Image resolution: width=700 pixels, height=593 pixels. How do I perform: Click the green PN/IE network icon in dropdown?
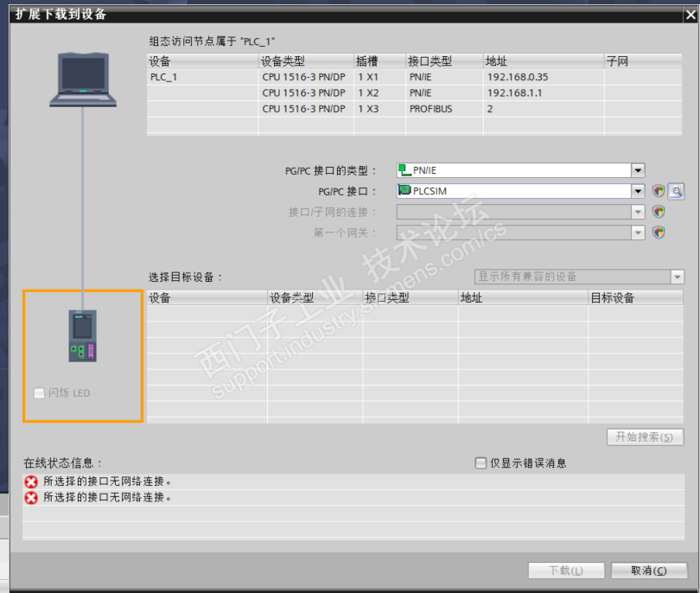pos(404,170)
